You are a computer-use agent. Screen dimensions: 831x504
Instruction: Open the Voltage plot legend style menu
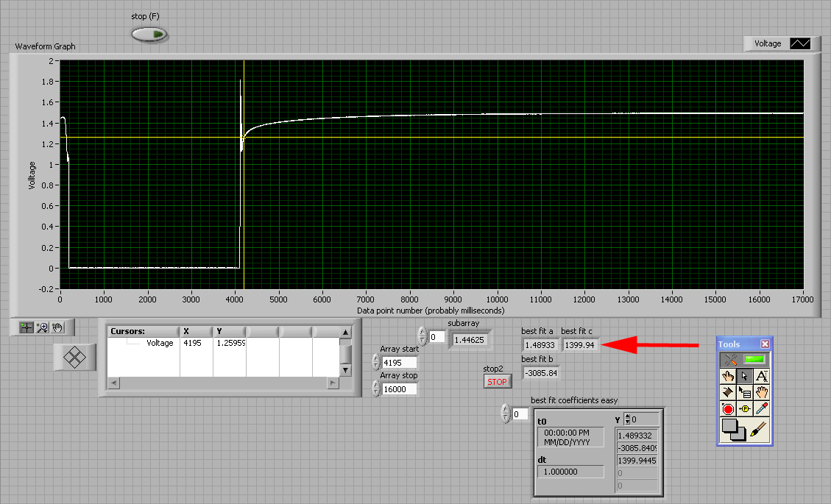coord(799,44)
